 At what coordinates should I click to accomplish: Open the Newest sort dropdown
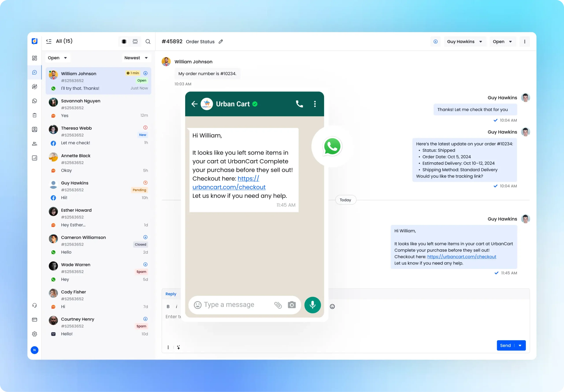[136, 58]
